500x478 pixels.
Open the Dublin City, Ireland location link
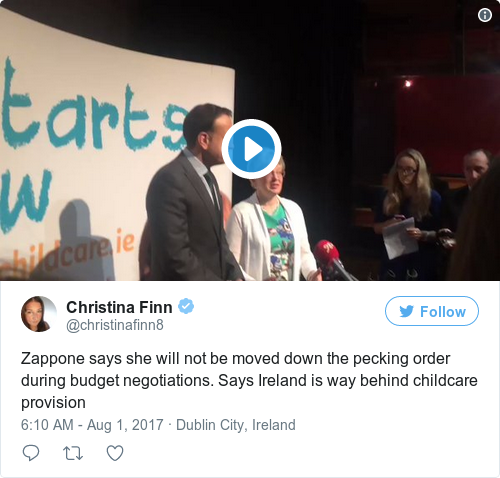236,425
